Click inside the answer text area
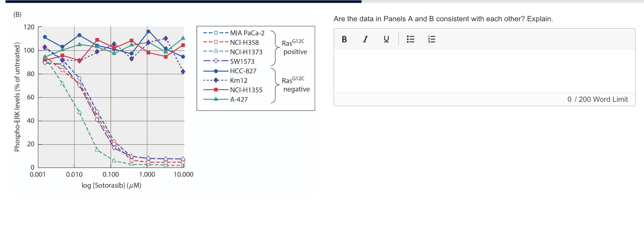Screen dimensions: 644x235 (x=484, y=71)
